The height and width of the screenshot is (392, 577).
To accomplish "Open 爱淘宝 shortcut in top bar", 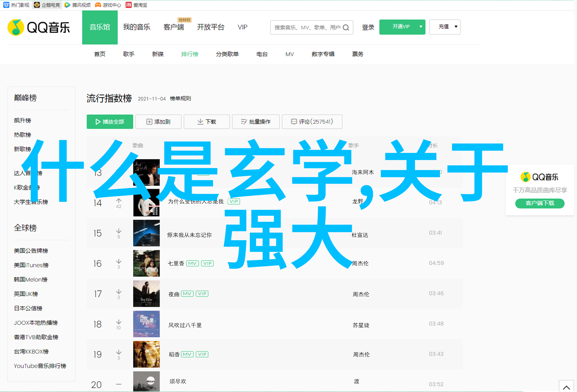I will click(136, 5).
